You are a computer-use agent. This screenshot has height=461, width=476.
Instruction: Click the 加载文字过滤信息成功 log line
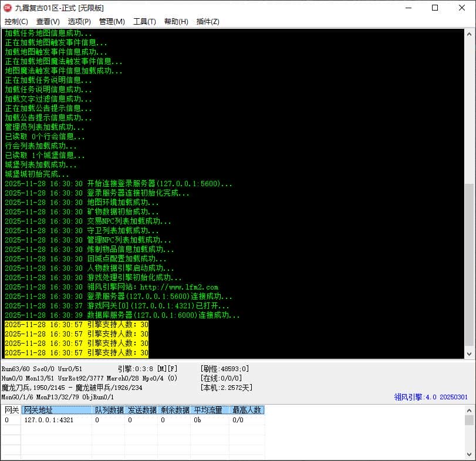coord(48,99)
